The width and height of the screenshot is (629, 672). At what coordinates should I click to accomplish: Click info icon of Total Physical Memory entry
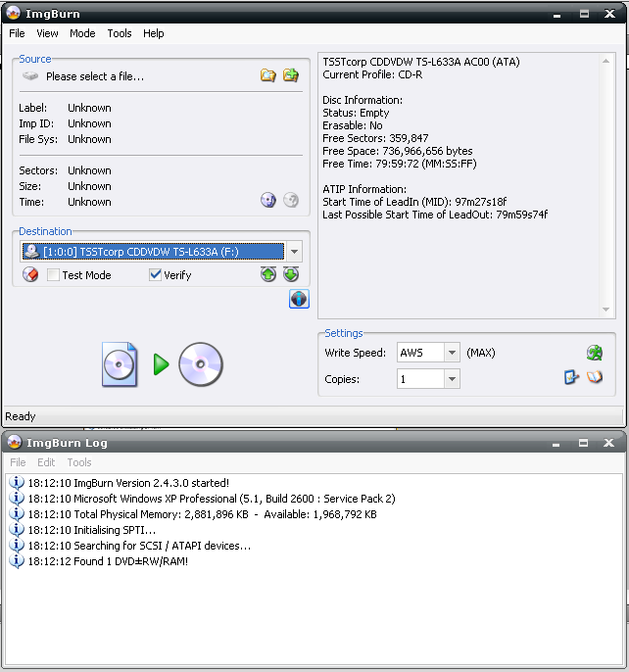[17, 514]
